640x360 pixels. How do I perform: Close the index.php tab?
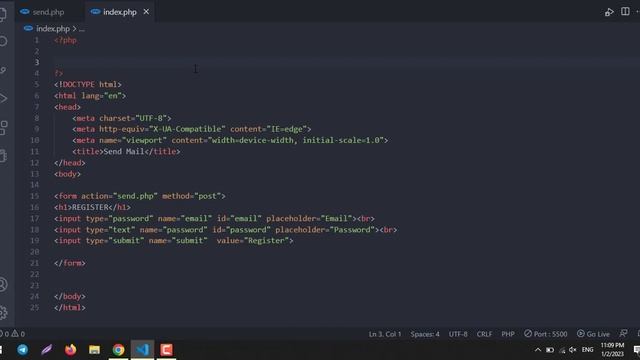pos(146,12)
